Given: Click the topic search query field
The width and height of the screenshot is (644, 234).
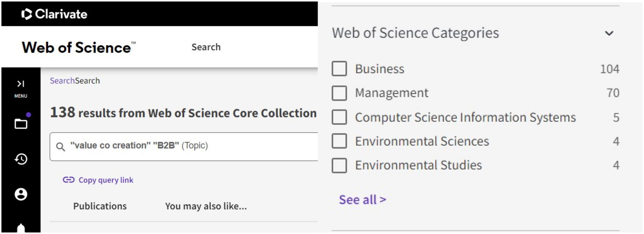Looking at the screenshot, I should [x=184, y=147].
